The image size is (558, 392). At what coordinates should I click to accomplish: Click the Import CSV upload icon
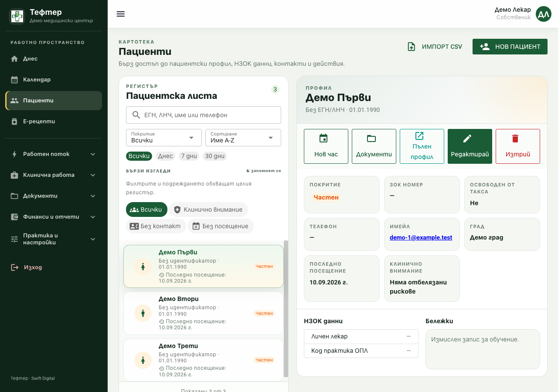(x=411, y=47)
